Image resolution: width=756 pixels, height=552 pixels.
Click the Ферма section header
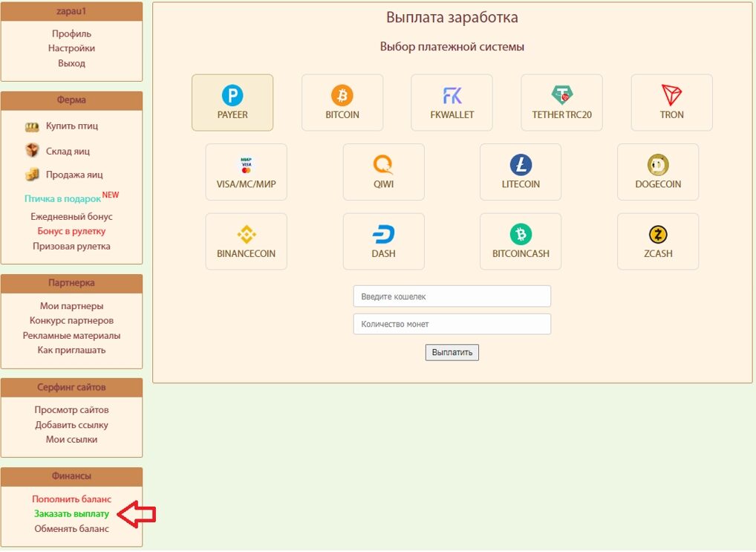click(x=71, y=100)
